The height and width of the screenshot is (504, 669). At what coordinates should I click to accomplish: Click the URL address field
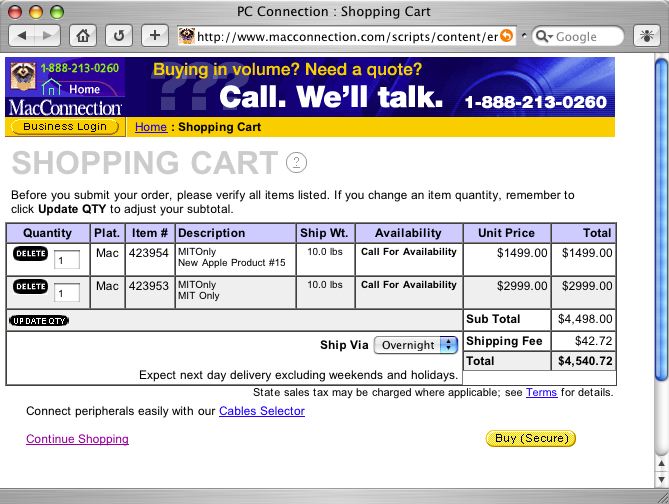pos(347,36)
